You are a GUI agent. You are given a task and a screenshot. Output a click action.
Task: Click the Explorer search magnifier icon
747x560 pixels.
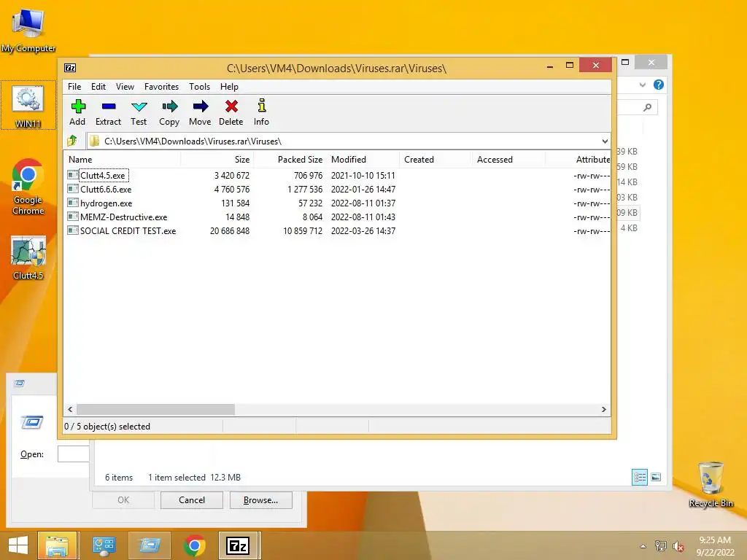click(647, 108)
